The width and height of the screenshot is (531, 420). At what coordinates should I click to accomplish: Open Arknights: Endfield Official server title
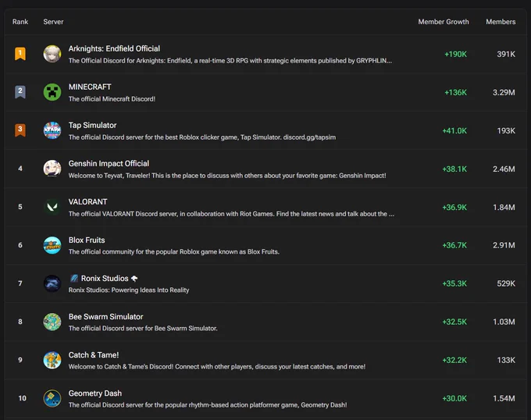point(114,48)
